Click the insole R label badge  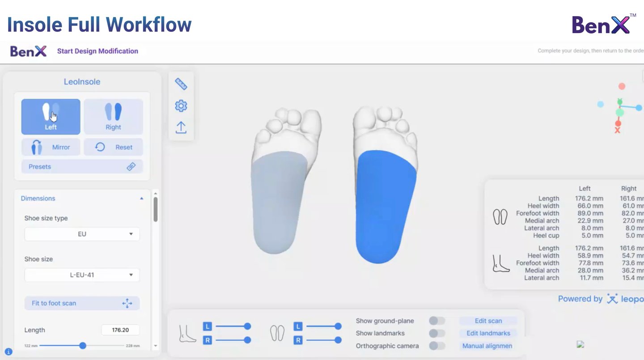point(298,340)
